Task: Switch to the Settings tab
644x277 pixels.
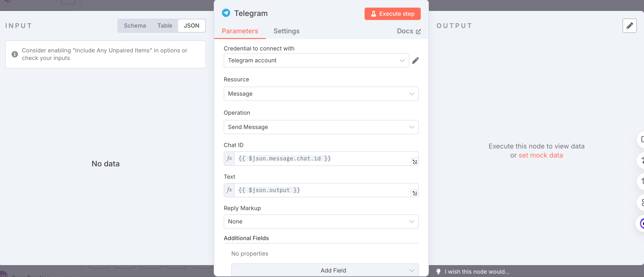Action: point(286,31)
